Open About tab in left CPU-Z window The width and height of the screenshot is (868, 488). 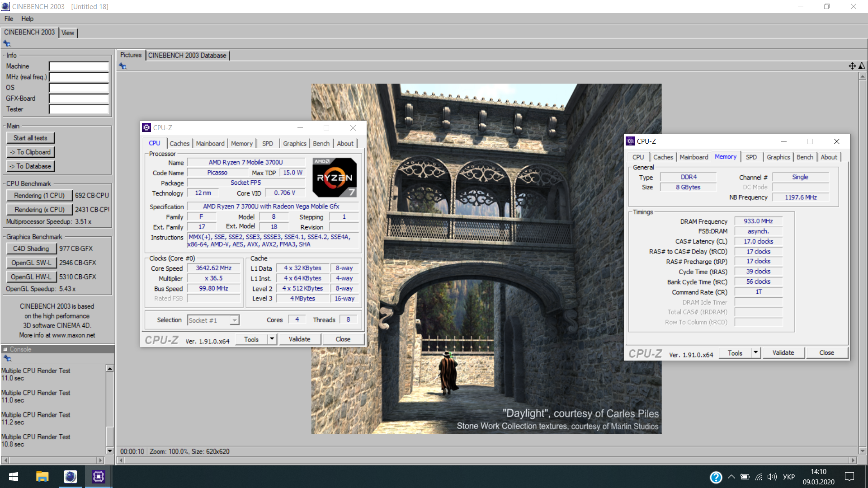(x=345, y=143)
